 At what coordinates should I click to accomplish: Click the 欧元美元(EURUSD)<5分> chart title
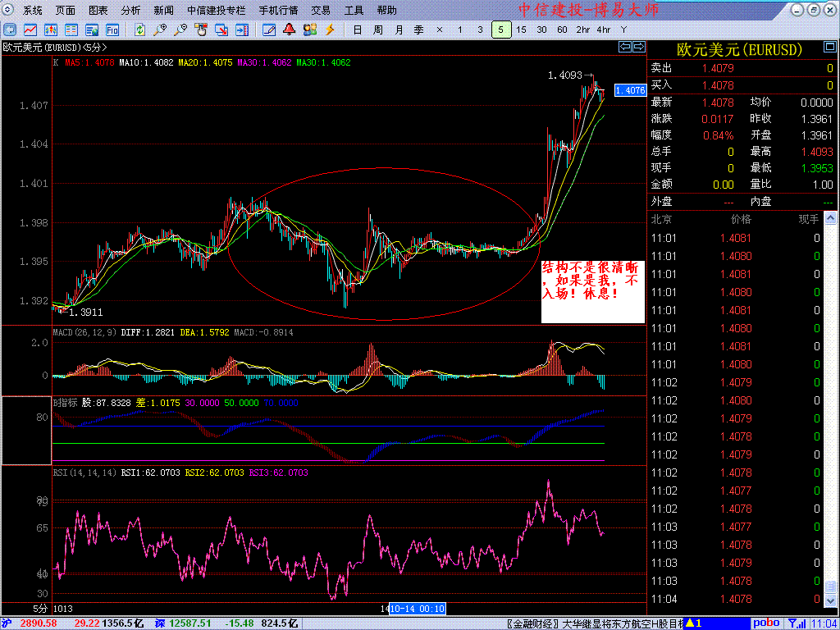55,47
